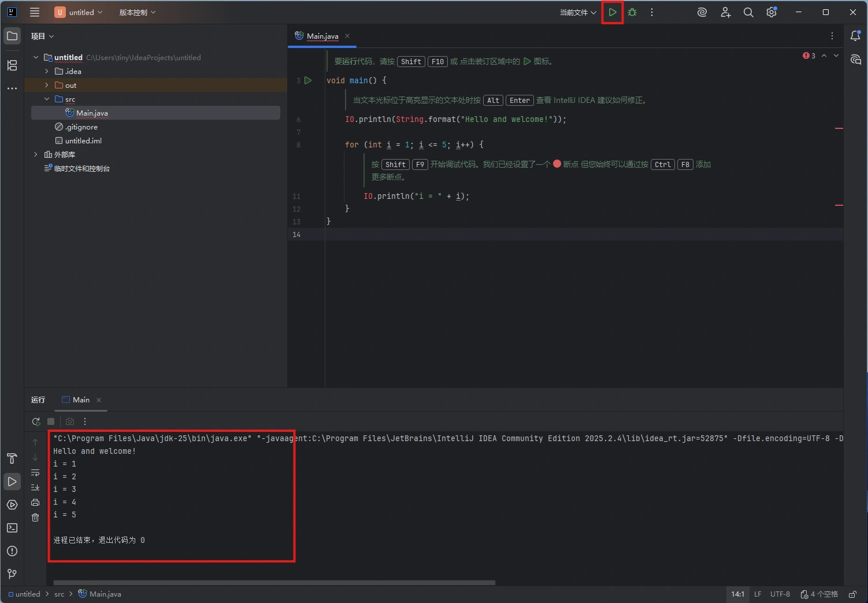
Task: Switch to the Main.java editor tab
Action: [x=322, y=36]
